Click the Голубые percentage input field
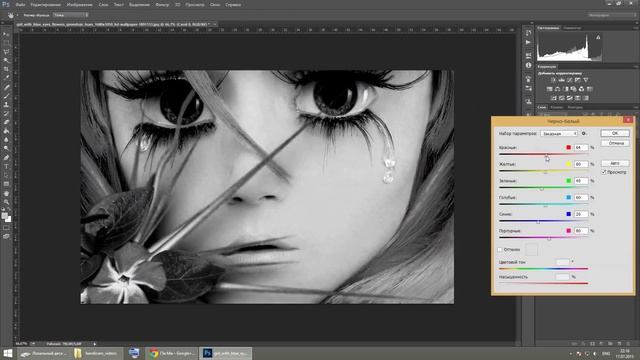 tap(581, 198)
